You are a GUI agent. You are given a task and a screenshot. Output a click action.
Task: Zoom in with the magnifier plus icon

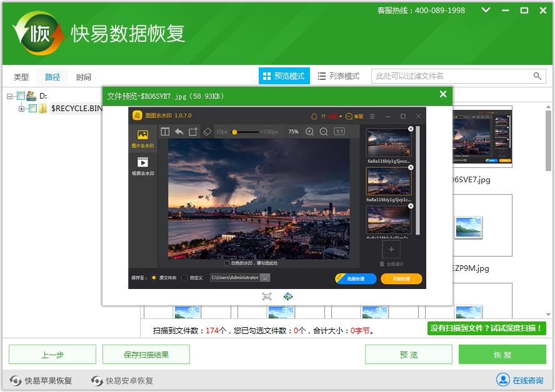[310, 132]
